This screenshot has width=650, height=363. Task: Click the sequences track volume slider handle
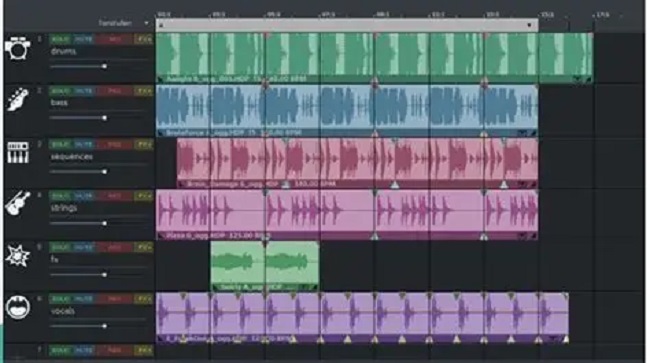coord(104,171)
